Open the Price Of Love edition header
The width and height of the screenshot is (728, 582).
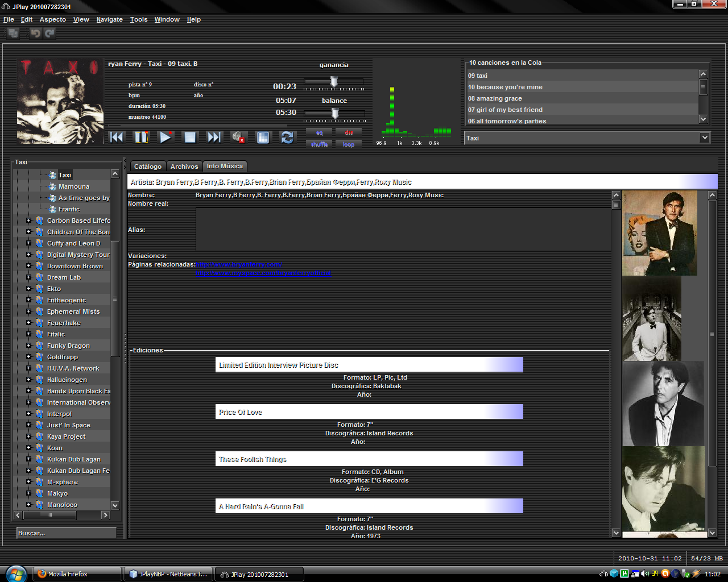pos(369,412)
